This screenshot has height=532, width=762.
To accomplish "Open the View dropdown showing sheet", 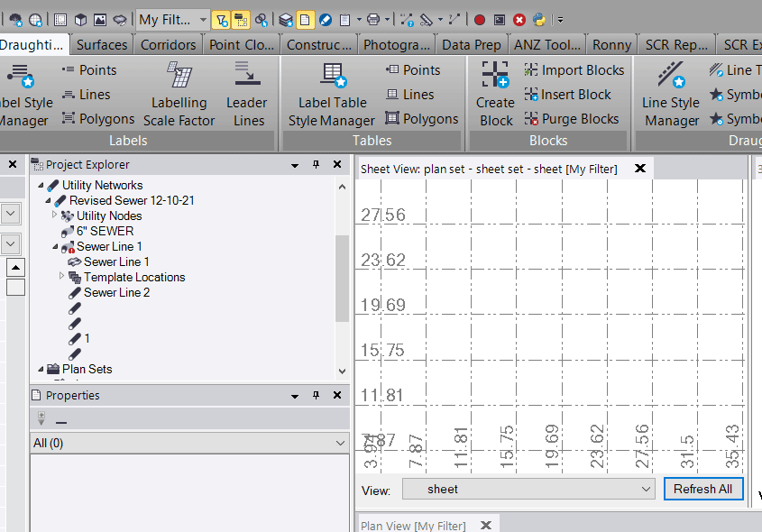I will click(x=528, y=489).
